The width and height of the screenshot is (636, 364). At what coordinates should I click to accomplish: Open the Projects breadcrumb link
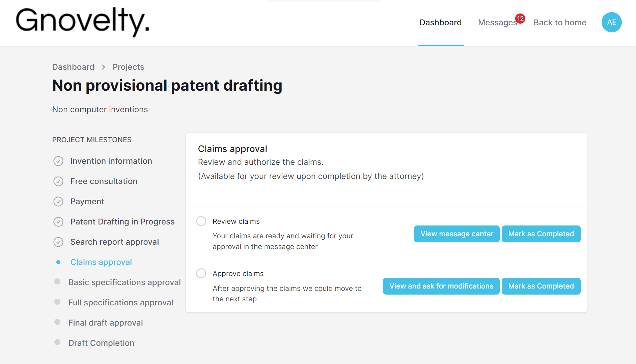tap(128, 67)
